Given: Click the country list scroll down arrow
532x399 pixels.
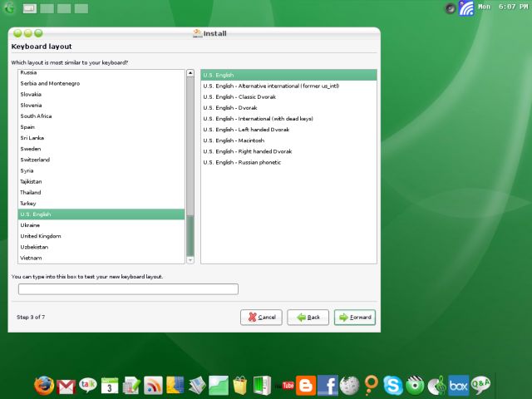Looking at the screenshot, I should pyautogui.click(x=190, y=260).
